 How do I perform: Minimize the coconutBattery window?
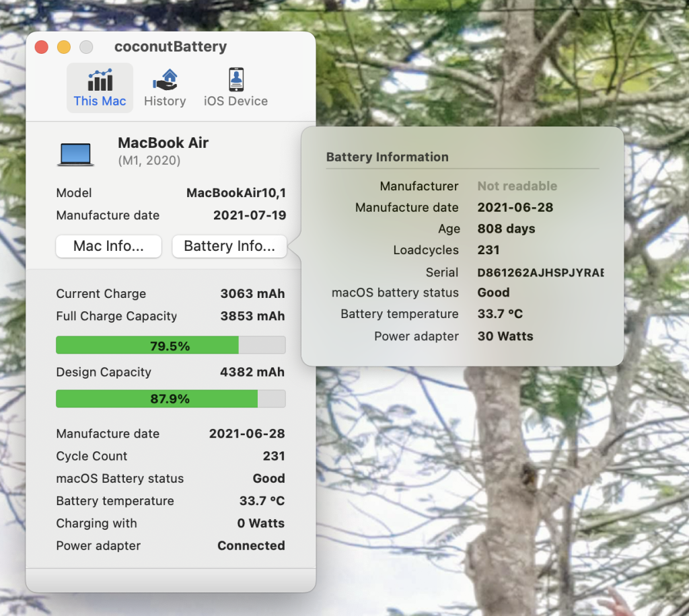pyautogui.click(x=64, y=47)
